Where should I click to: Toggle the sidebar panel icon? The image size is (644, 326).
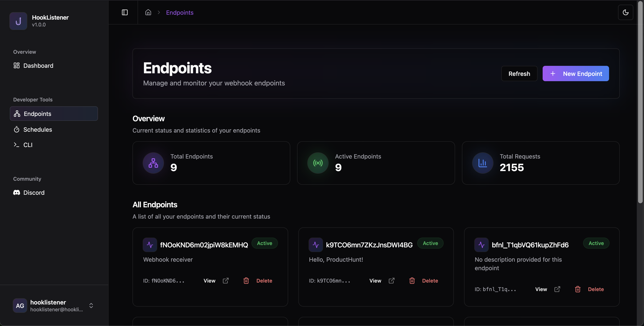pyautogui.click(x=125, y=13)
